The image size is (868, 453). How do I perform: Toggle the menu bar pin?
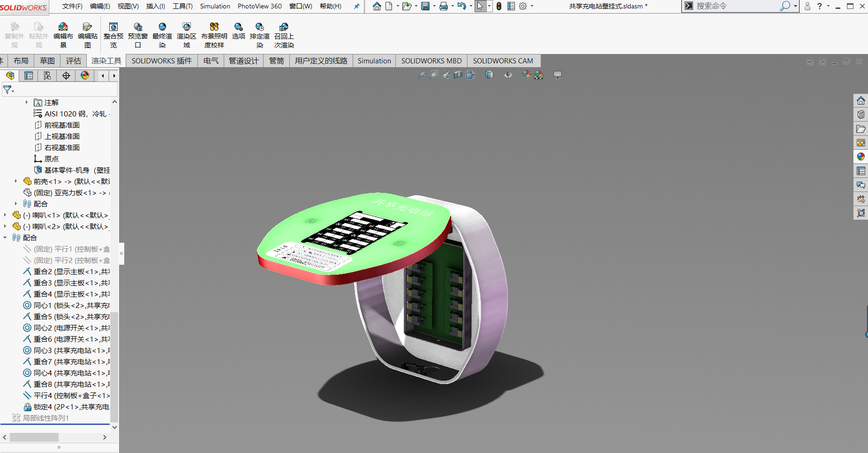pos(356,6)
